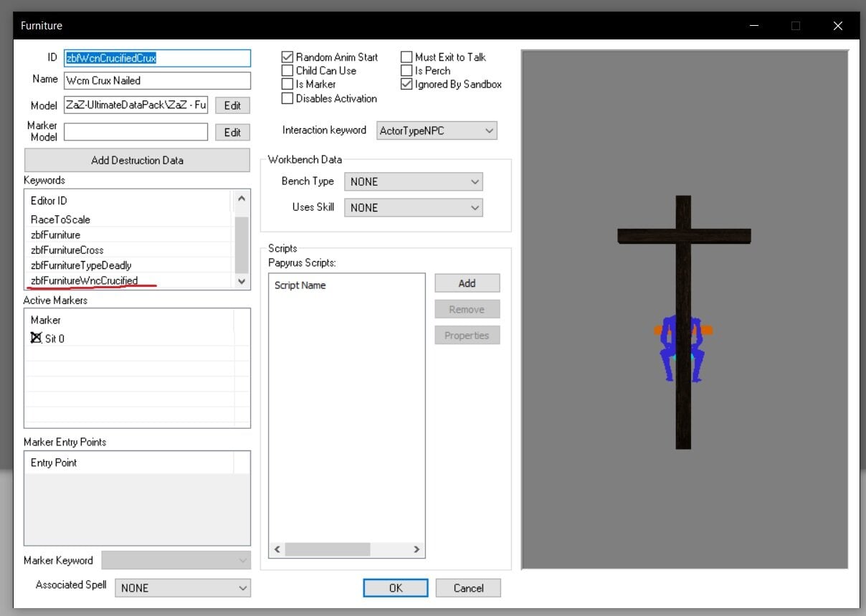Open the Interaction keyword dropdown
866x616 pixels.
tap(437, 131)
